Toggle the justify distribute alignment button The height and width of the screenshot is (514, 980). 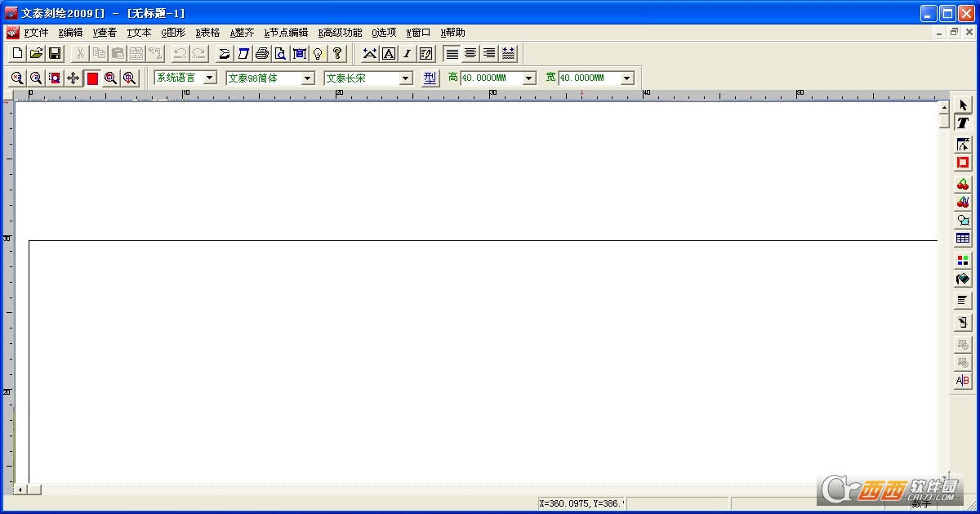click(x=508, y=54)
